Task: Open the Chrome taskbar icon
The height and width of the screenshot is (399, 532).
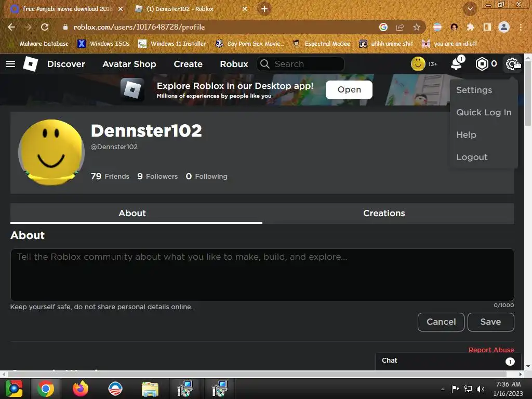Action: click(x=46, y=389)
